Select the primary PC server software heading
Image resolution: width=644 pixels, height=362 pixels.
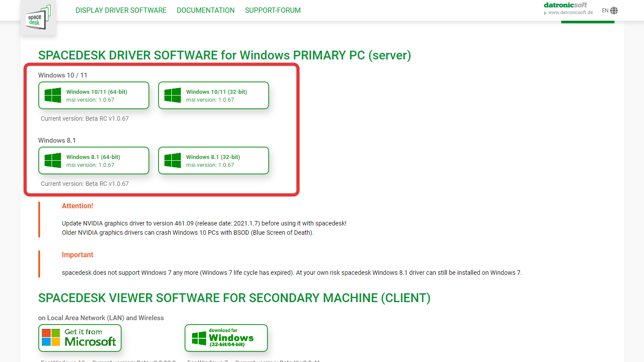(x=225, y=55)
